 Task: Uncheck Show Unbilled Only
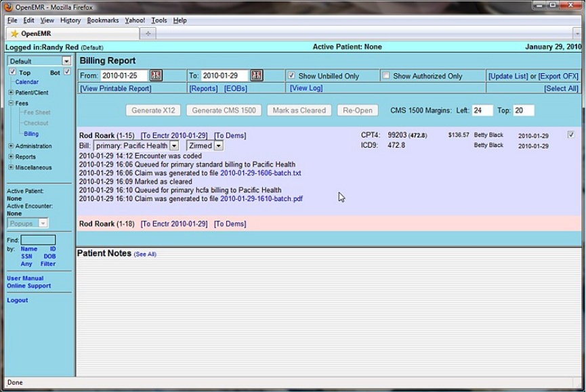(x=291, y=75)
